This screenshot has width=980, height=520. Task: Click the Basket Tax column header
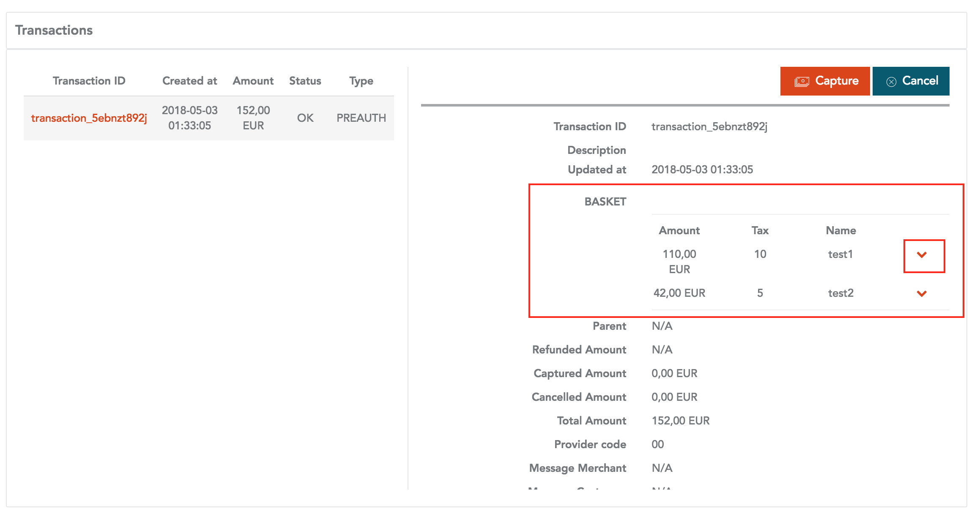pyautogui.click(x=760, y=230)
